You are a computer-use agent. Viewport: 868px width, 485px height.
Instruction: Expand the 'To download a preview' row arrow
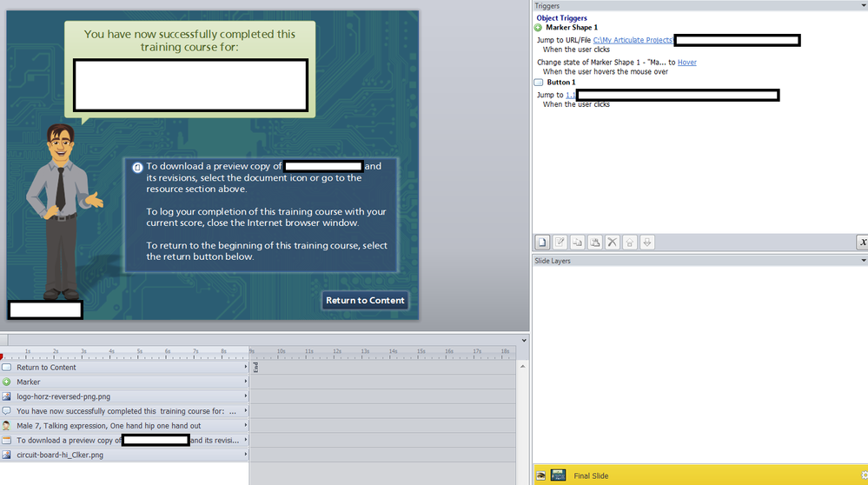pyautogui.click(x=245, y=440)
